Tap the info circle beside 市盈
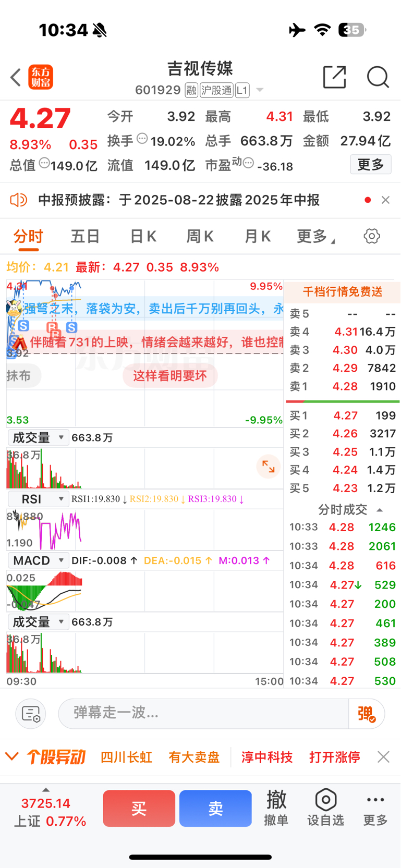Viewport: 401px width, 868px height. [248, 163]
